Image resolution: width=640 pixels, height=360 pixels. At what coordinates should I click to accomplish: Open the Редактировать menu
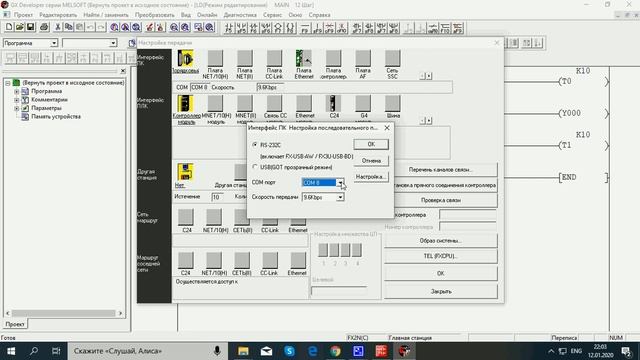click(x=58, y=15)
